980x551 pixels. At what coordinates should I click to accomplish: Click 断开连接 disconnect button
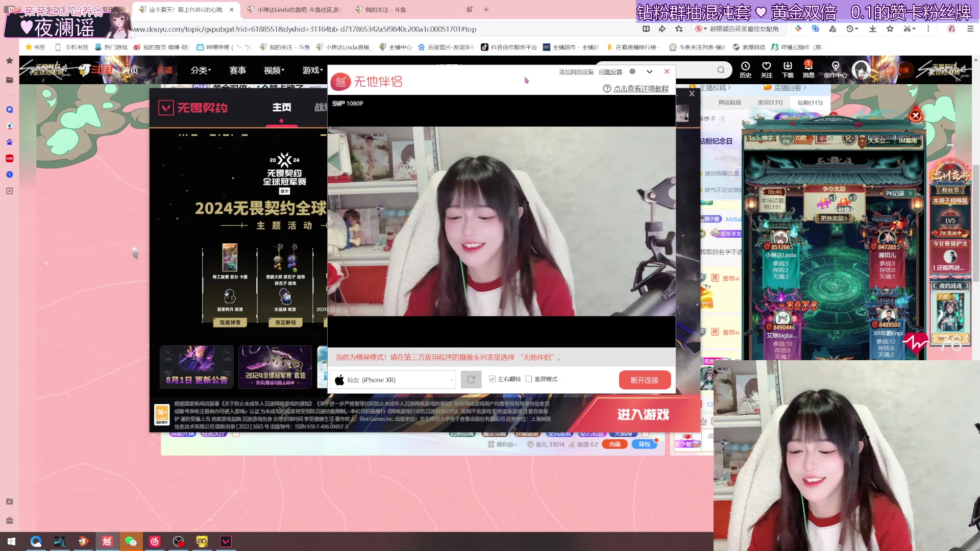point(645,380)
